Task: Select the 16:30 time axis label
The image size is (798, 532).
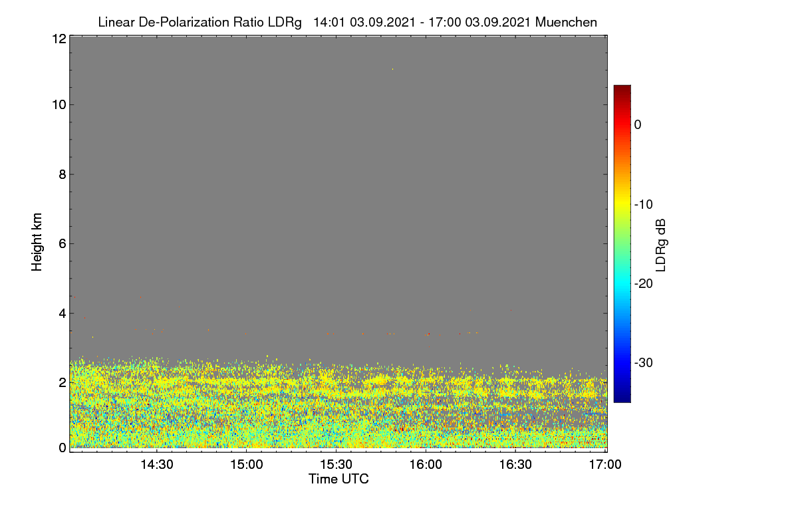Action: point(515,465)
